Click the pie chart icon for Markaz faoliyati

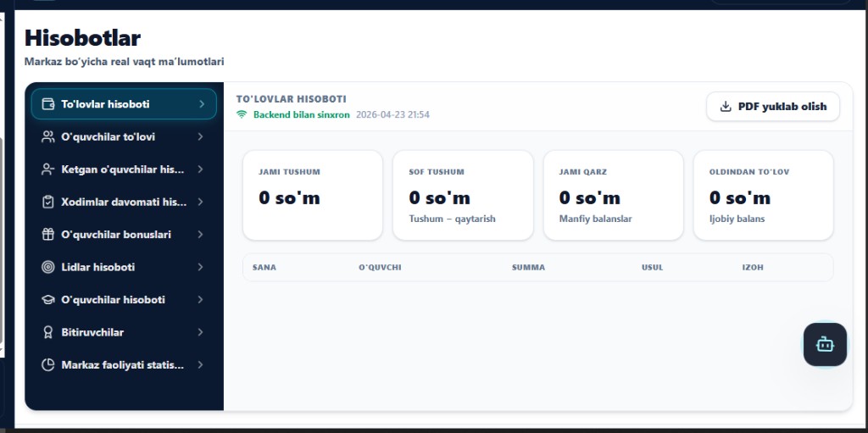coord(48,365)
